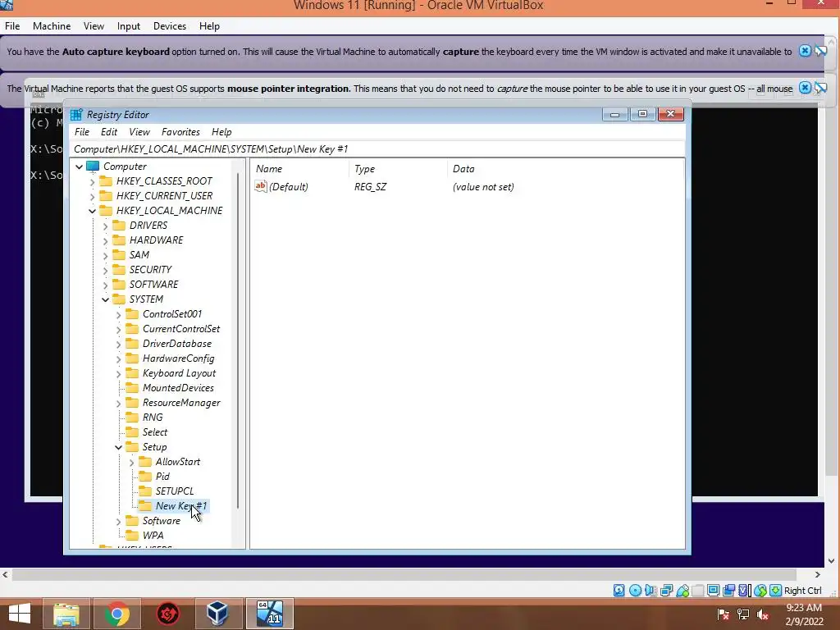
Task: Select the WPA key
Action: point(153,535)
